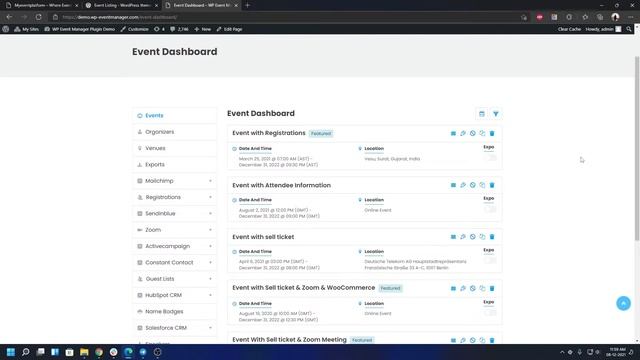Click the scroll-to-top round button
640x360 pixels.
[x=623, y=303]
